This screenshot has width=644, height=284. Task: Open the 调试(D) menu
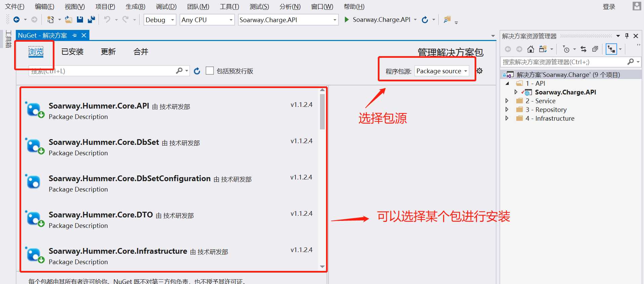(x=166, y=6)
